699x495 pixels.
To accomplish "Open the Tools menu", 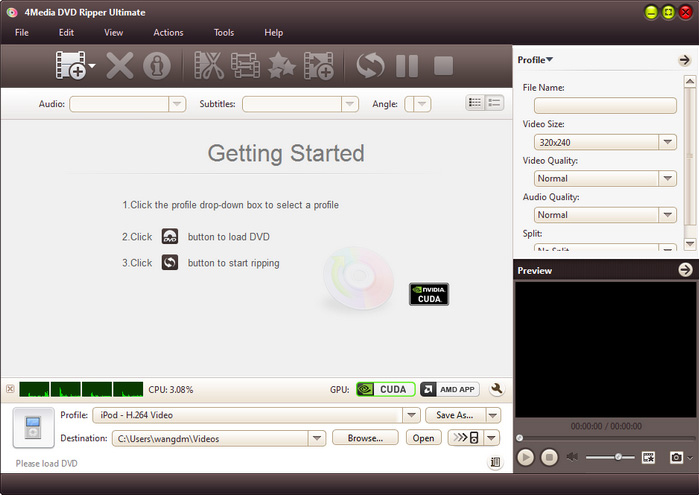I will pyautogui.click(x=224, y=33).
